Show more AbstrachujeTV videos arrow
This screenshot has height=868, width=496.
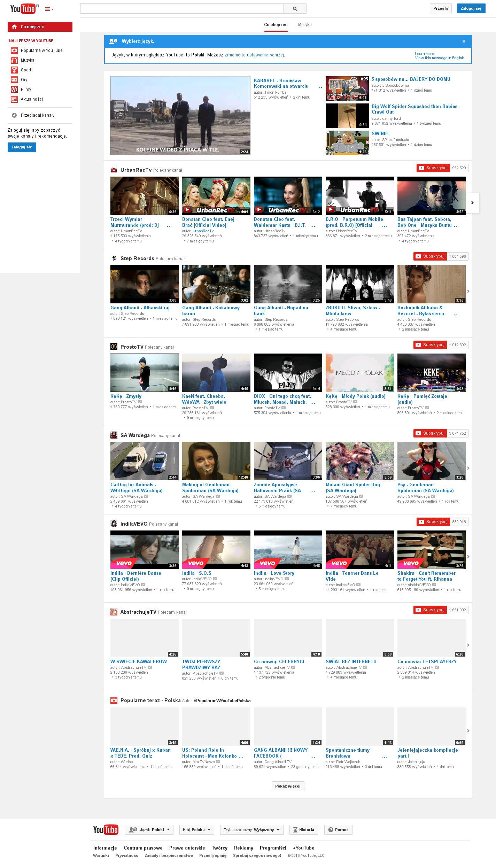coord(468,645)
